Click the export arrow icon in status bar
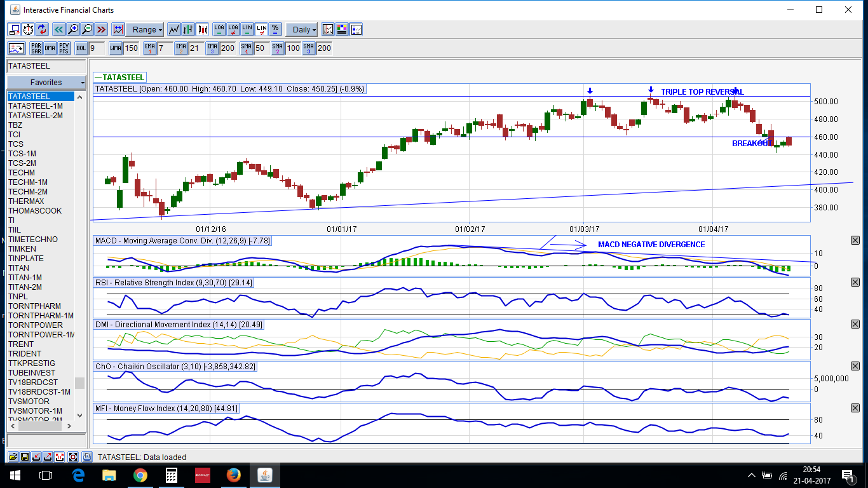Screen dimensions: 868x488 (x=48, y=457)
